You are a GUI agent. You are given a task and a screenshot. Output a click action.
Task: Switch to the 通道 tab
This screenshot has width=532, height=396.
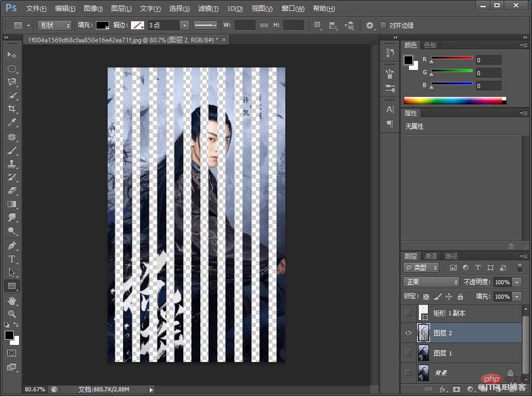pyautogui.click(x=430, y=256)
